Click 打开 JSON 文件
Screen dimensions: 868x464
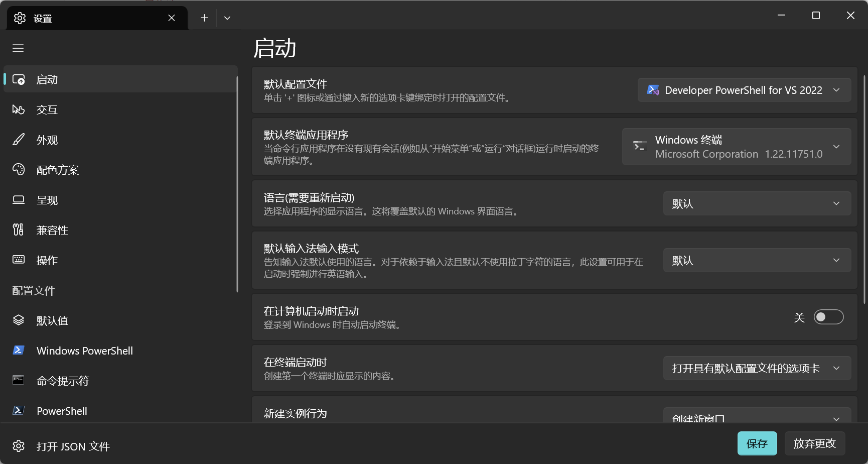pyautogui.click(x=120, y=446)
